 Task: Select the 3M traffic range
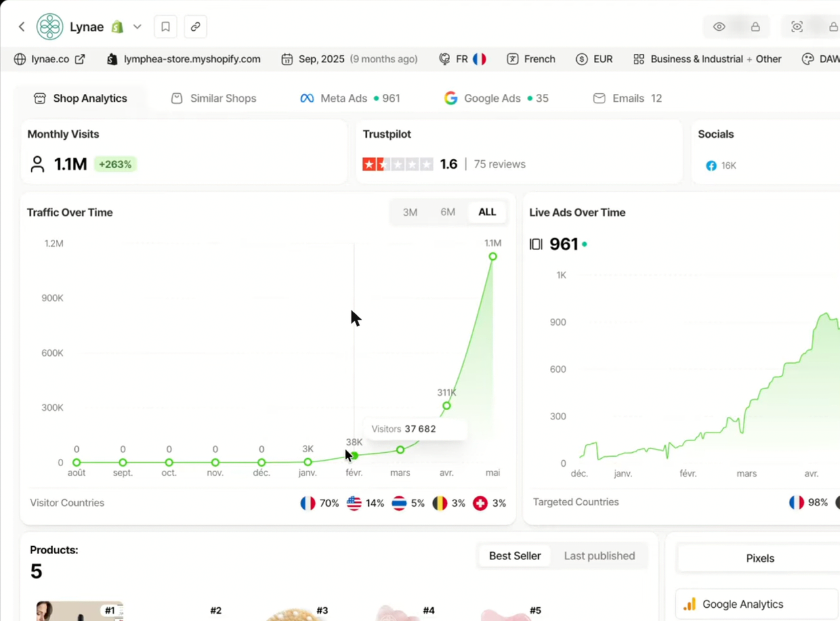coord(410,212)
